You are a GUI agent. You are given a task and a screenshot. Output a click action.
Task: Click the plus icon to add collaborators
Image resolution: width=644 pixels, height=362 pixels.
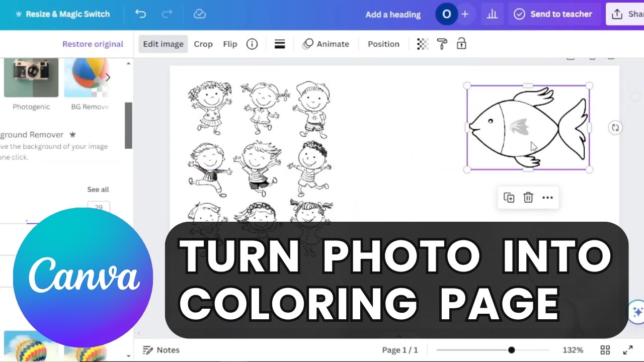coord(465,14)
